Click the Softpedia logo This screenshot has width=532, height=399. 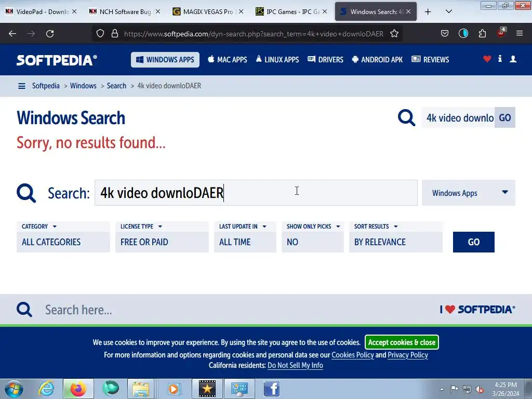(57, 60)
